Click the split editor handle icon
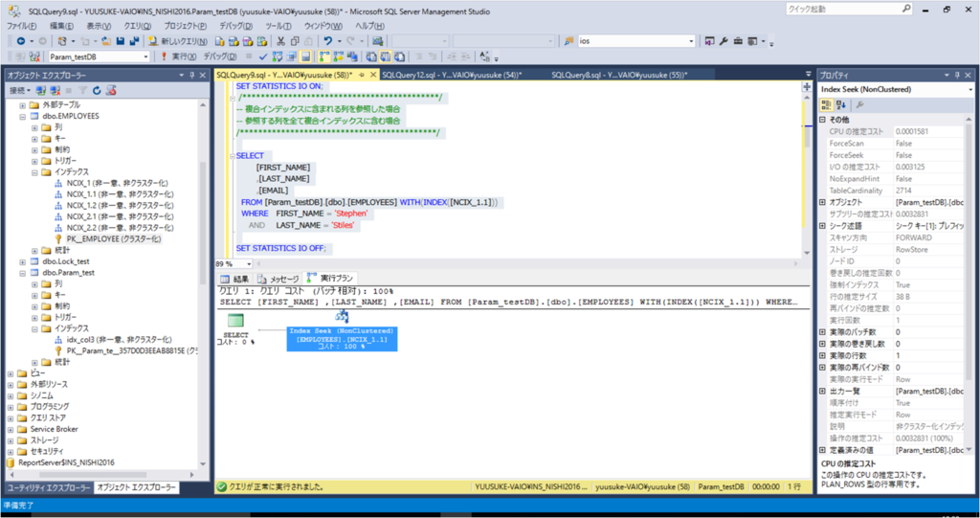Image resolution: width=980 pixels, height=518 pixels. (807, 87)
